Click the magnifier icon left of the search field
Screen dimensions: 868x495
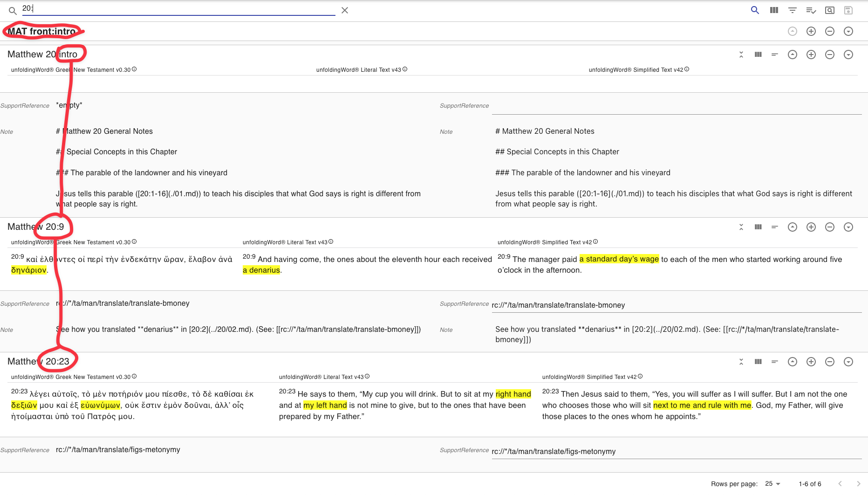pos(13,10)
